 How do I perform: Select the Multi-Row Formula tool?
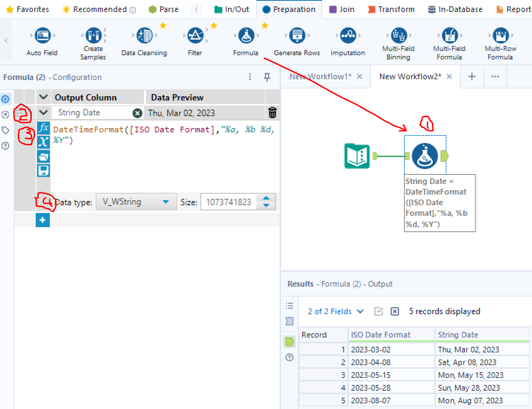click(x=501, y=35)
